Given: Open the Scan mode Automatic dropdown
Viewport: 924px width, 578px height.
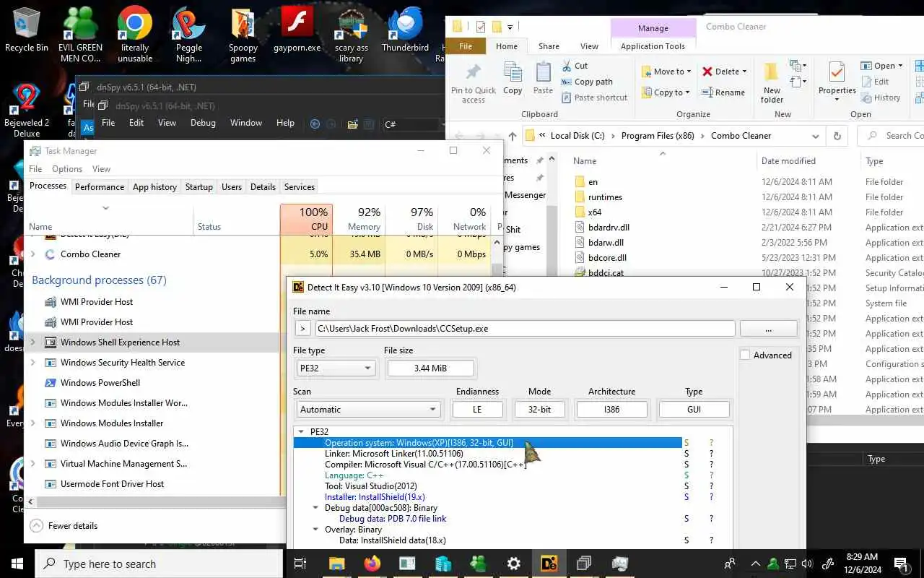Looking at the screenshot, I should coord(368,409).
